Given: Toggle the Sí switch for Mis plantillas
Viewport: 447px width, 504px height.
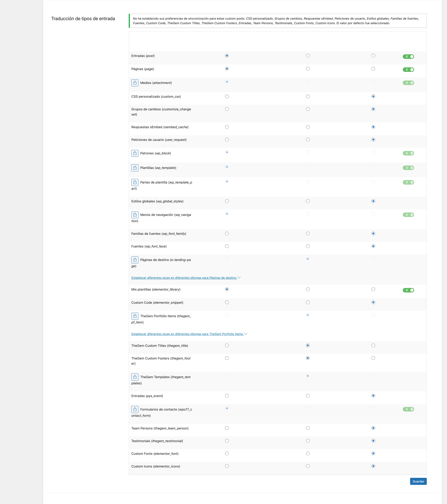Looking at the screenshot, I should click(408, 290).
